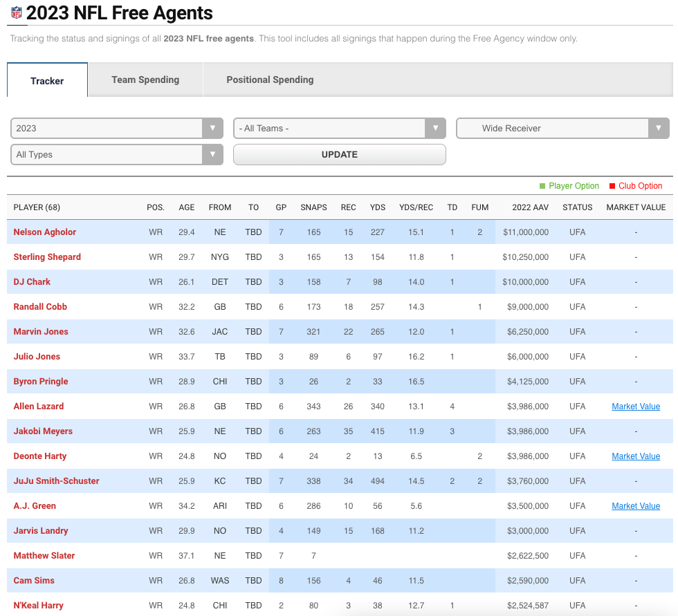Expand the All Teams dropdown
The height and width of the screenshot is (616, 678).
tap(339, 129)
